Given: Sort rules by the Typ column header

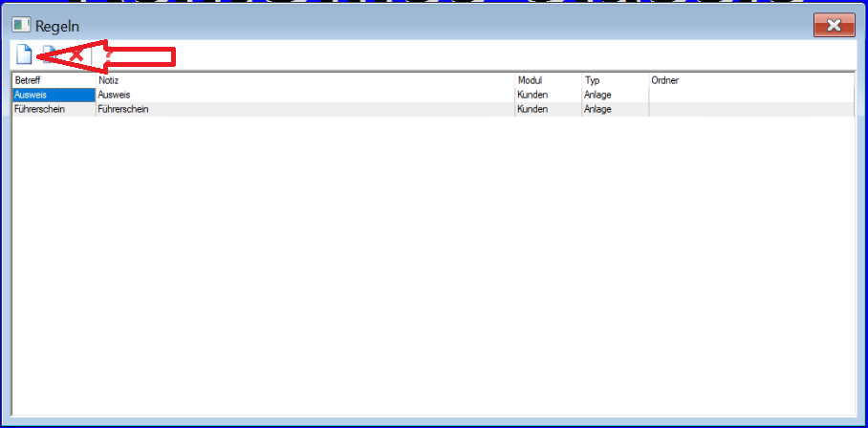Looking at the screenshot, I should click(615, 81).
